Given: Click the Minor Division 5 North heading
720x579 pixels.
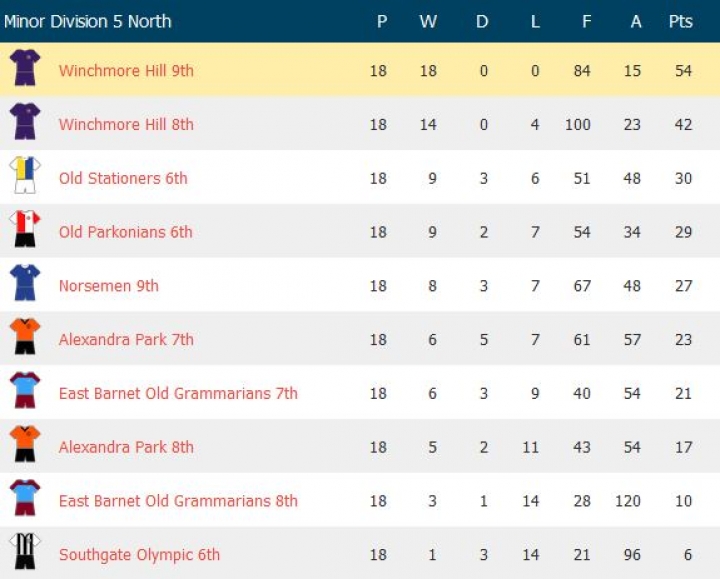Looking at the screenshot, I should [x=88, y=21].
